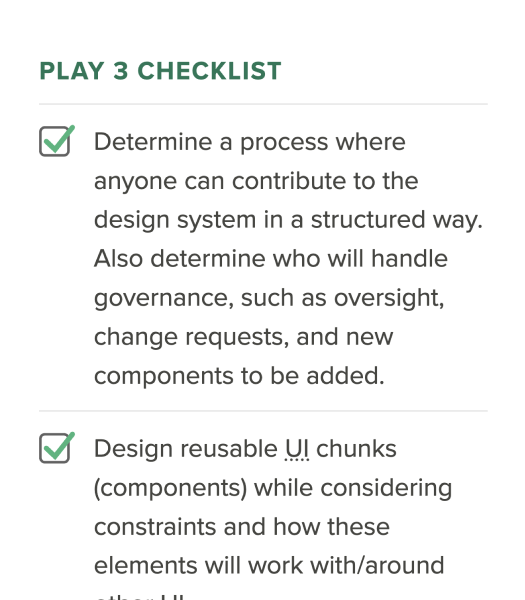Click the divider line below the heading
The width and height of the screenshot is (525, 600).
pos(263,104)
